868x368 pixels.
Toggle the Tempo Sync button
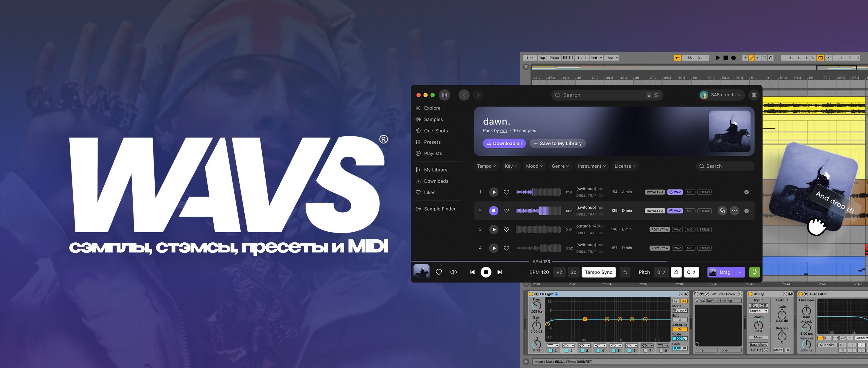click(x=598, y=272)
